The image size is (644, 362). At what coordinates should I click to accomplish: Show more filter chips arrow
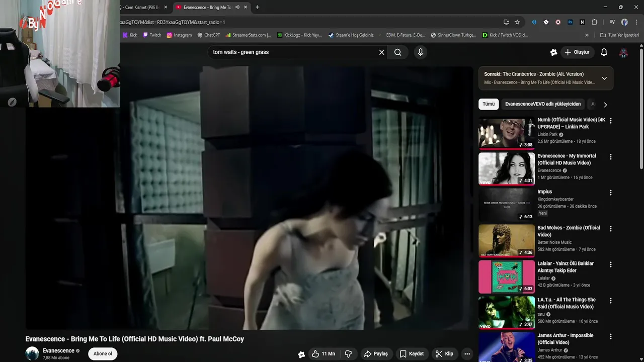point(605,105)
